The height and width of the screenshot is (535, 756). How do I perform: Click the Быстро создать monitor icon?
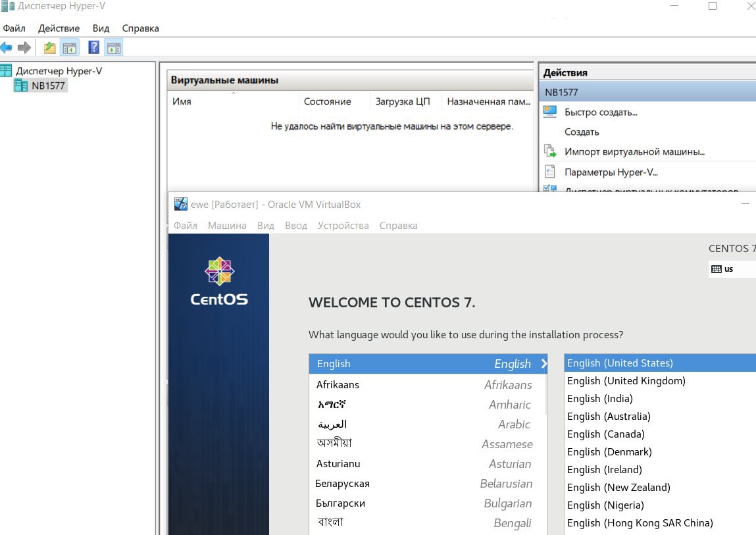[x=550, y=112]
